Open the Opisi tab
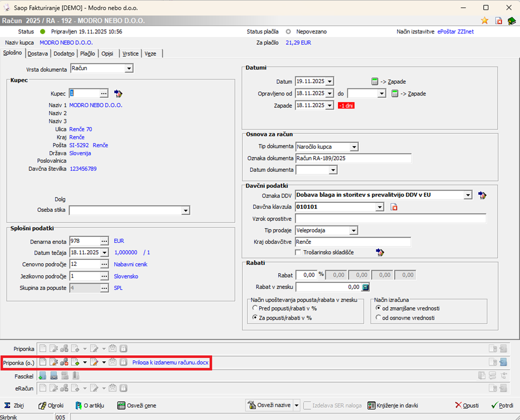This screenshot has width=520, height=420. [x=107, y=54]
